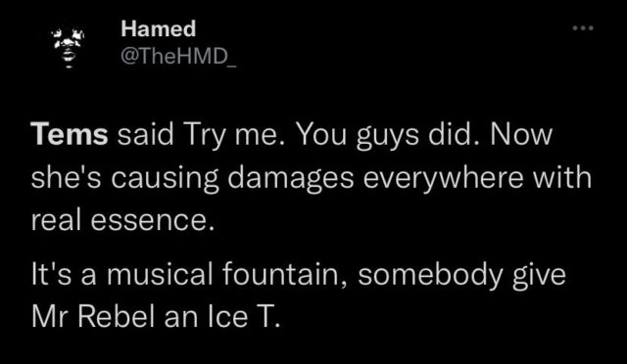Open the Hamed display name profile link
The width and height of the screenshot is (627, 364).
tap(159, 28)
